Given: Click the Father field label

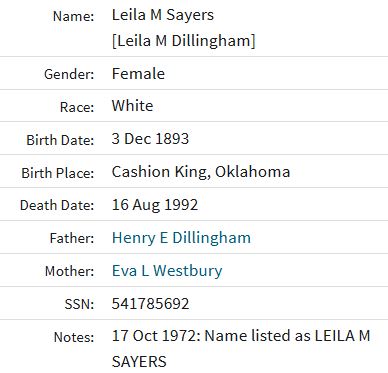Looking at the screenshot, I should click(72, 238).
